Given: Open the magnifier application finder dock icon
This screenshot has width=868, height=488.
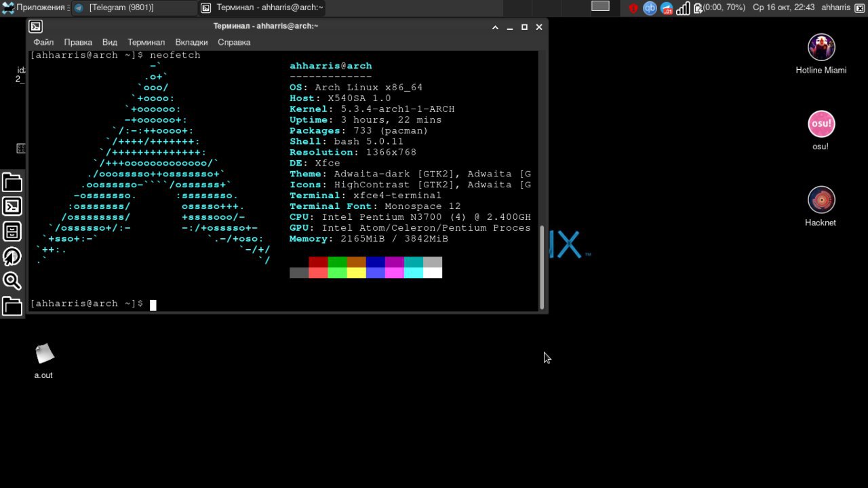Looking at the screenshot, I should point(12,281).
